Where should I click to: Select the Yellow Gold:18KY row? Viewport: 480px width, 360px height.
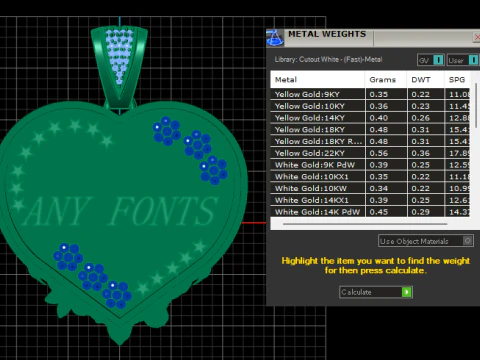370,129
